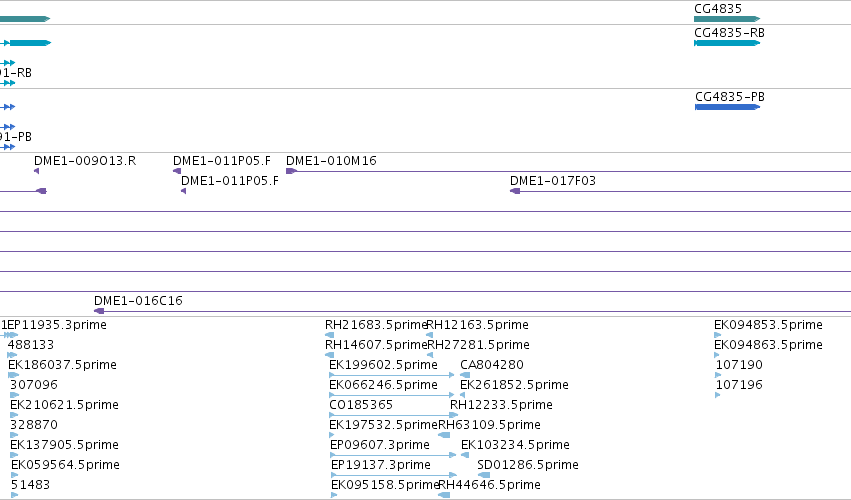Select the EK137905.5prime label
Image resolution: width=851 pixels, height=500 pixels.
pos(65,445)
